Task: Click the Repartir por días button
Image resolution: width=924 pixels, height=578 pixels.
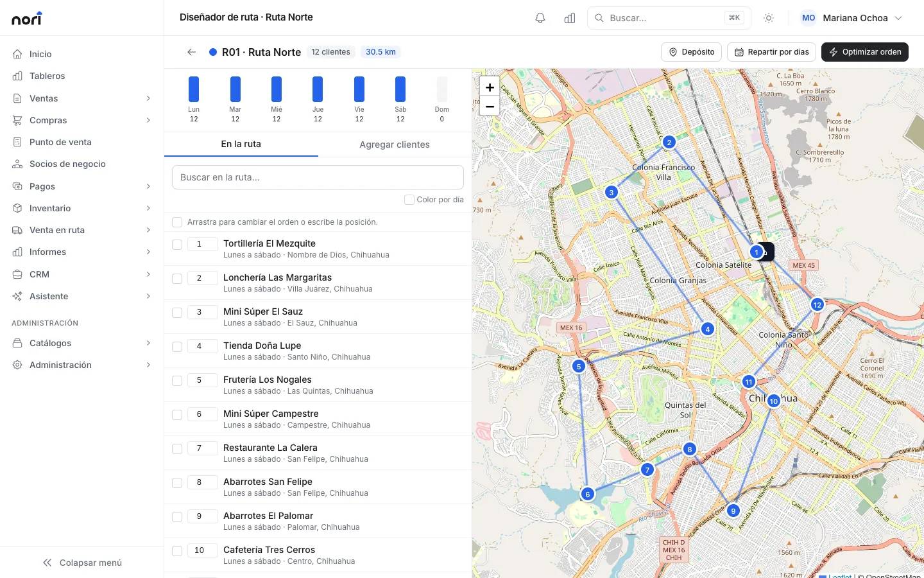Action: click(771, 52)
